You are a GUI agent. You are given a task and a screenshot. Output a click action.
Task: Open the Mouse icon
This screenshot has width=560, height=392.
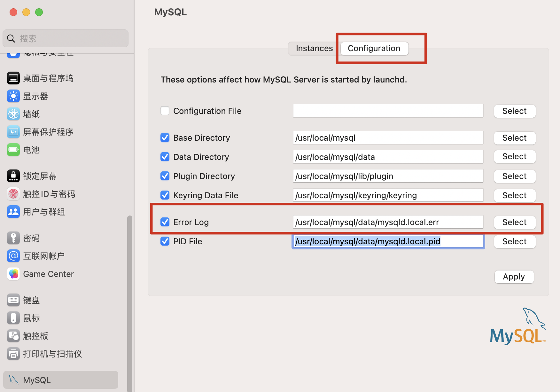coord(13,318)
